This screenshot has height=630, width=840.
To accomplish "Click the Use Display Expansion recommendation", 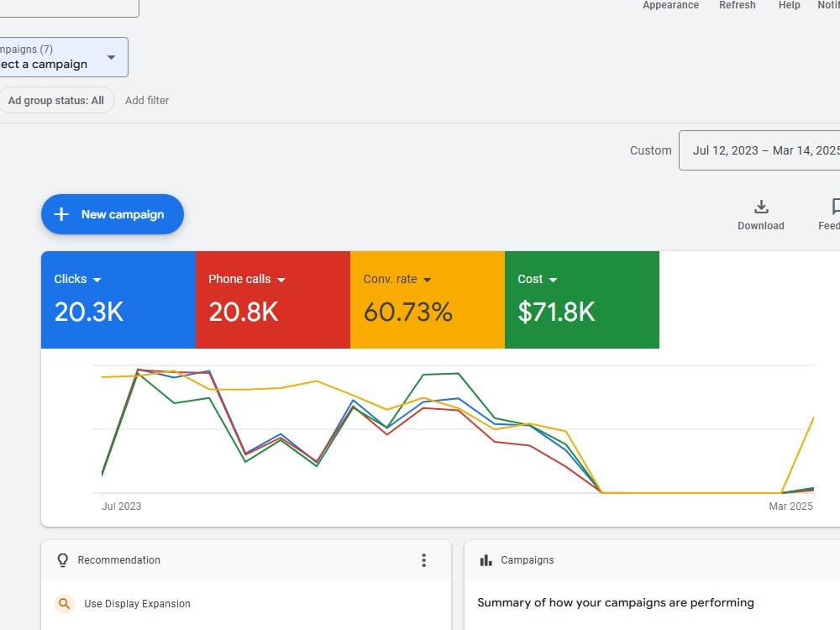I will click(x=137, y=604).
